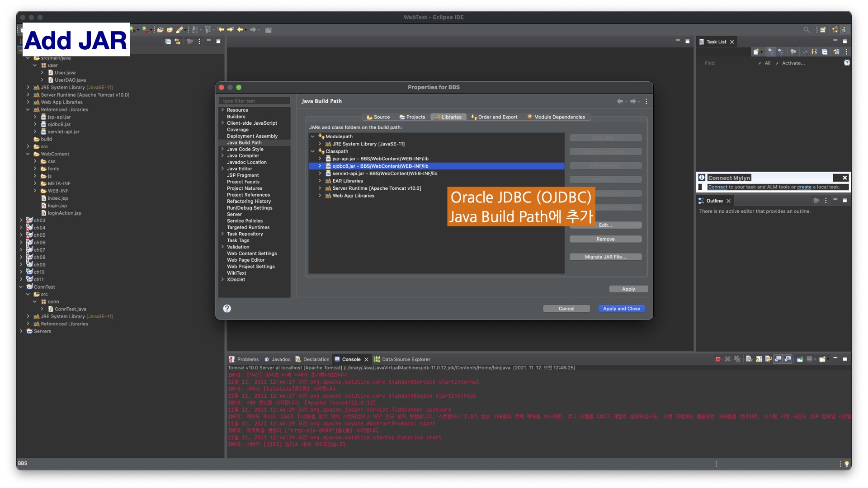The height and width of the screenshot is (488, 868).
Task: Collapse the Modulepath node
Action: click(x=312, y=136)
